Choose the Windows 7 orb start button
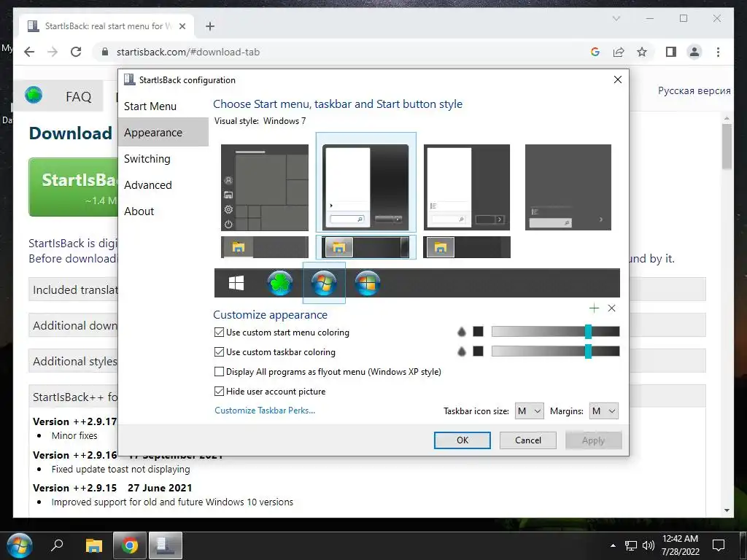747x560 pixels. click(324, 283)
